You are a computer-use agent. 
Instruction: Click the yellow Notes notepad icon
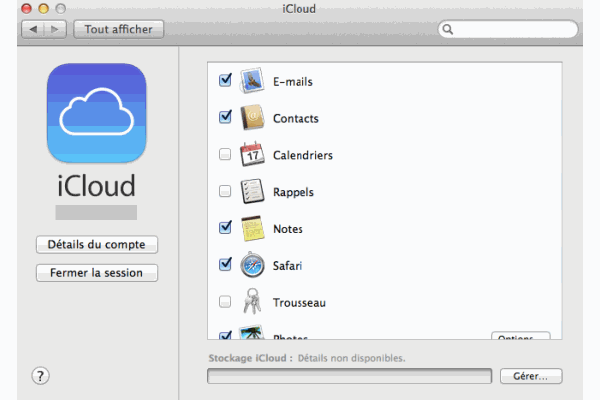tap(253, 228)
